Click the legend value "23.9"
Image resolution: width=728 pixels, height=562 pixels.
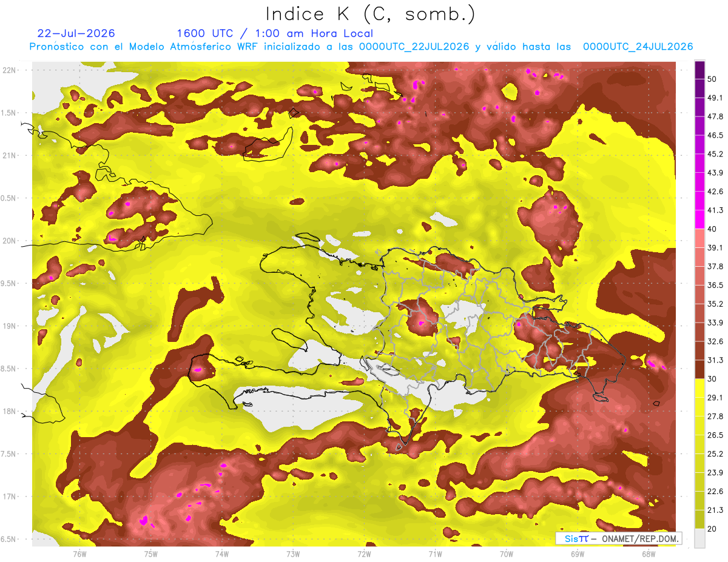(x=715, y=473)
